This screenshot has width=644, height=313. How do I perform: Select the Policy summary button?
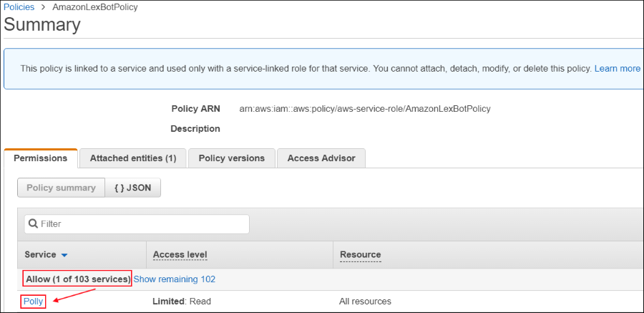[x=62, y=188]
